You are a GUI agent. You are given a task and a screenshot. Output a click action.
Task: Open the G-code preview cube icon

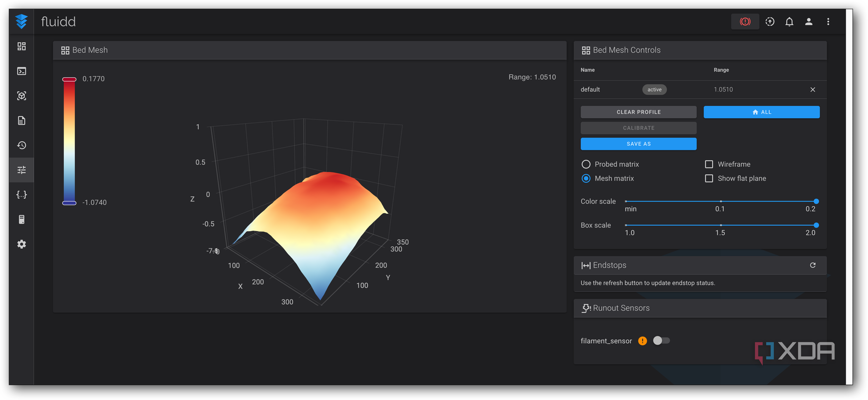[x=22, y=96]
